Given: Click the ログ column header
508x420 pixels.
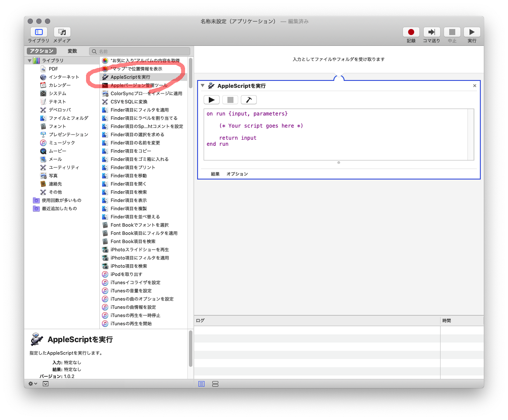Looking at the screenshot, I should (317, 321).
